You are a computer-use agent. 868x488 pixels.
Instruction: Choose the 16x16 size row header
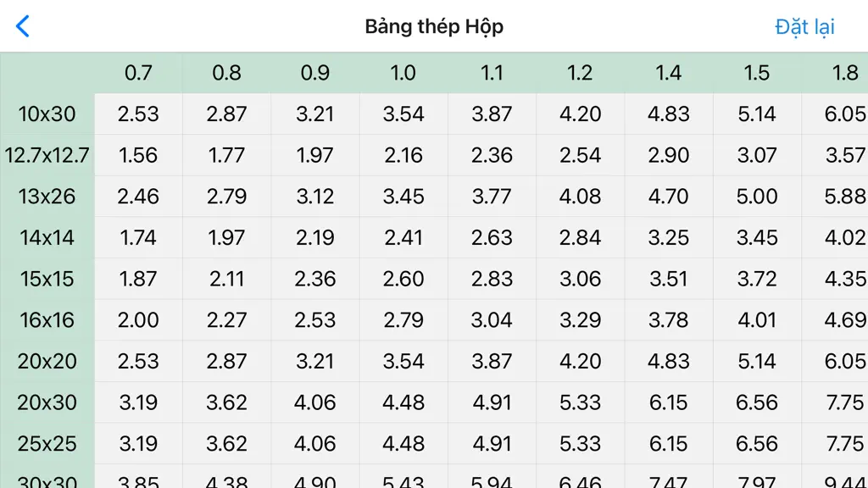coord(47,319)
